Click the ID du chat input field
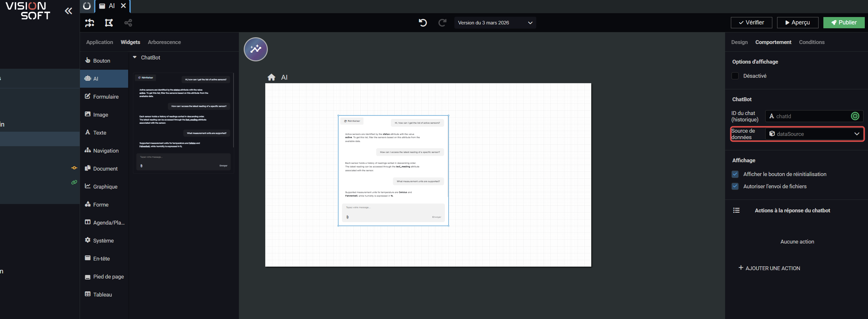The height and width of the screenshot is (319, 868). click(x=809, y=116)
